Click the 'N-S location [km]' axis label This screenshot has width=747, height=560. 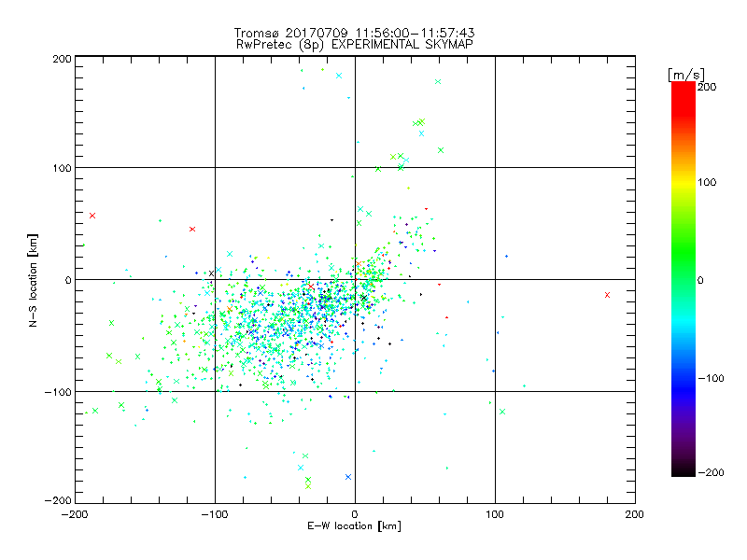[33, 280]
